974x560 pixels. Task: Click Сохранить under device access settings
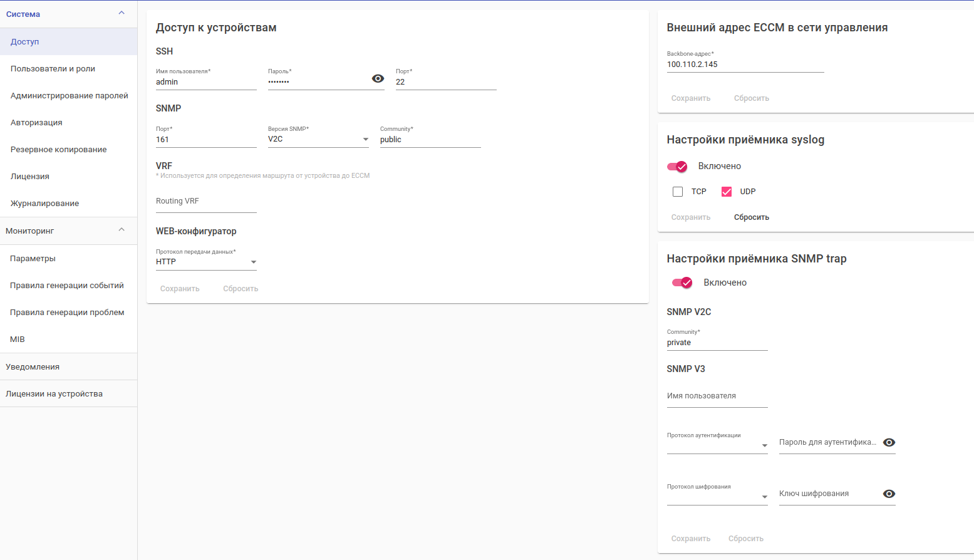click(180, 289)
